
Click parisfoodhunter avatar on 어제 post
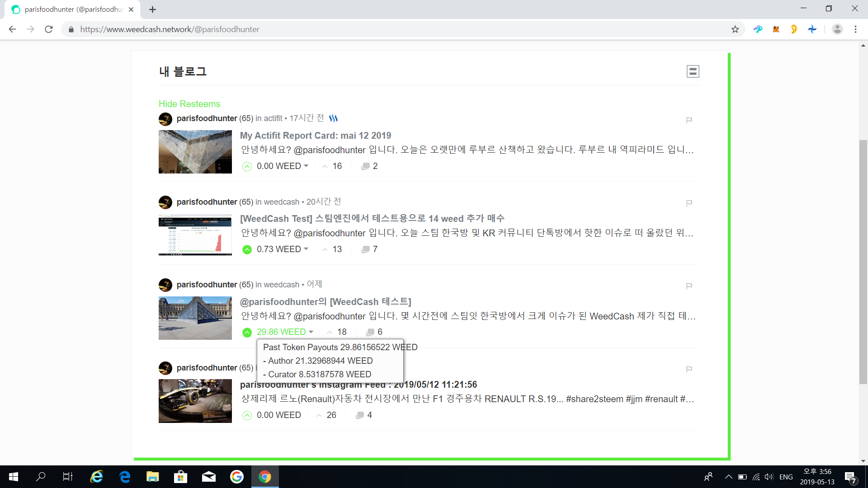pos(165,285)
